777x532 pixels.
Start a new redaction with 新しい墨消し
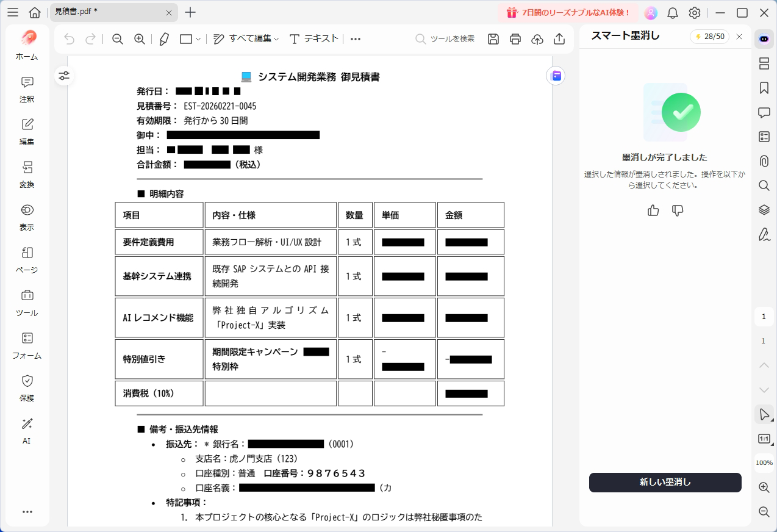tap(665, 482)
